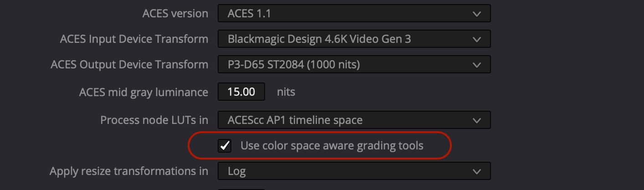Open the 'ACEScc AP1 timeline space' dropdown

pos(346,120)
